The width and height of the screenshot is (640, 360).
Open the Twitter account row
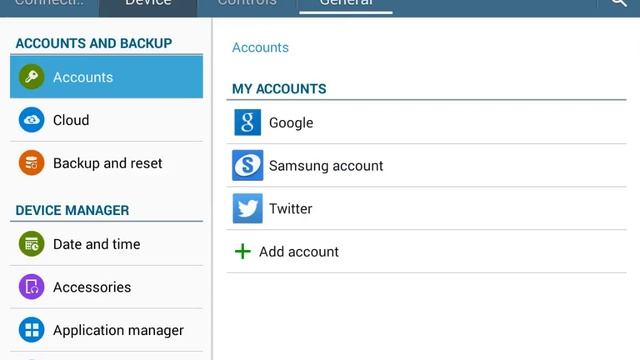coord(427,209)
